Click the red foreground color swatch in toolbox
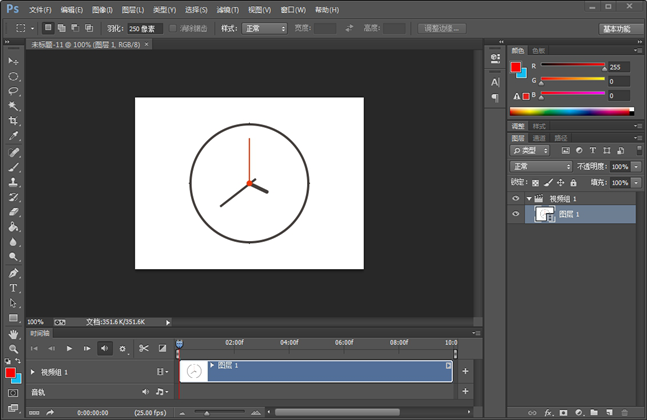 coord(10,373)
